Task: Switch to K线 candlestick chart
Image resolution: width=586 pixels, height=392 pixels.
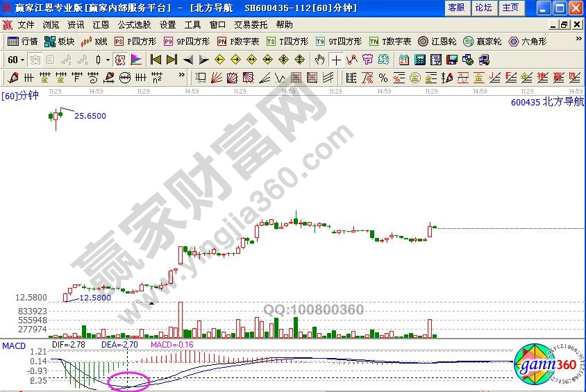Action: (94, 42)
